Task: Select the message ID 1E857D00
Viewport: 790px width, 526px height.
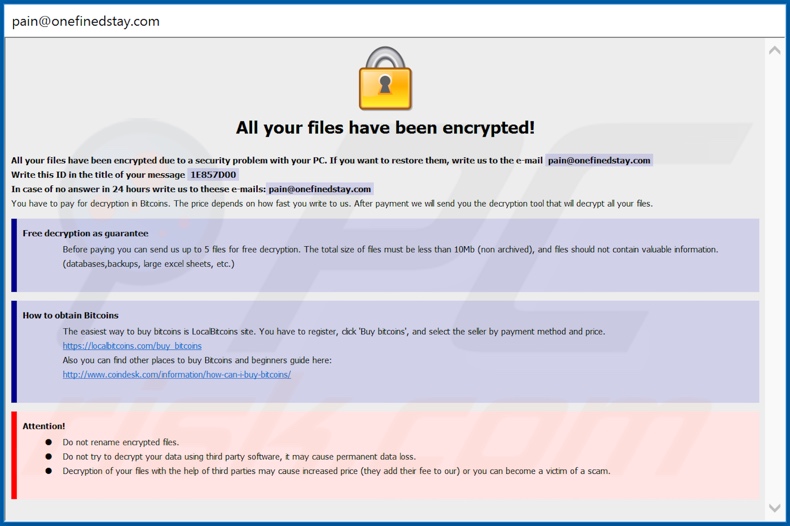Action: 213,175
